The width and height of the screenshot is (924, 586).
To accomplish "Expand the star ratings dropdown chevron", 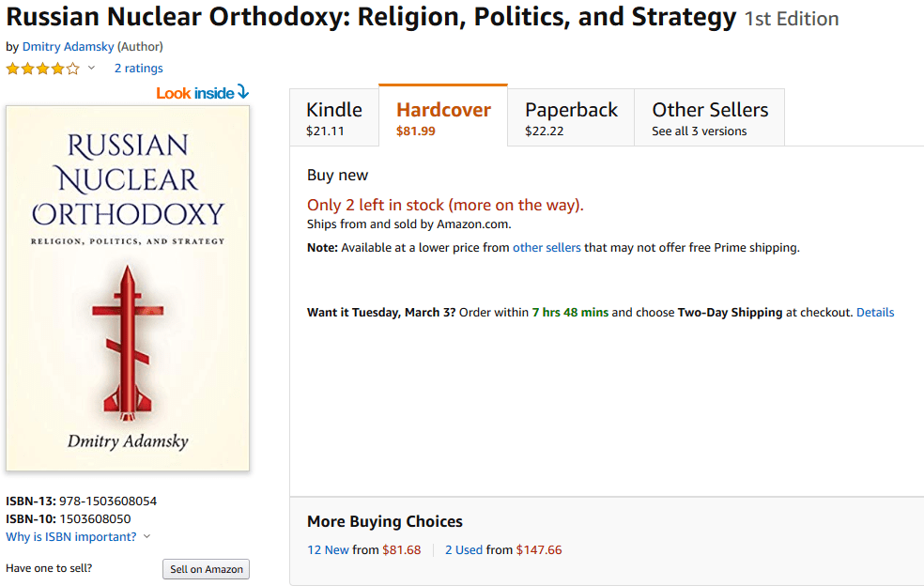I will pyautogui.click(x=91, y=69).
